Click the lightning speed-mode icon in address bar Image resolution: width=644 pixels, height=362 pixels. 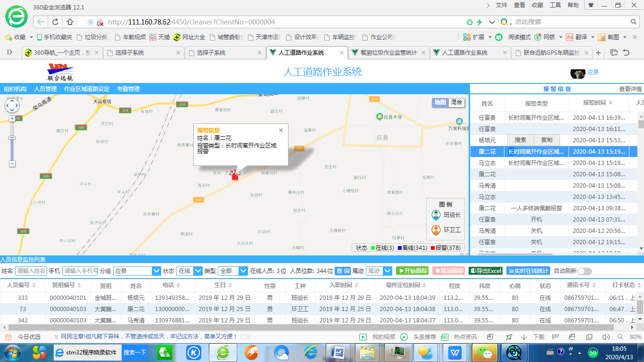coord(480,22)
